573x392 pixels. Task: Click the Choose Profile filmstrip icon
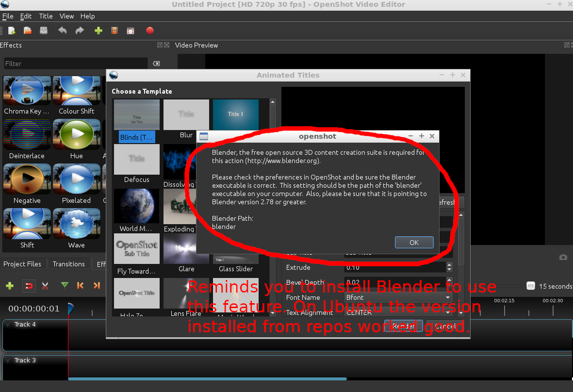coord(115,31)
